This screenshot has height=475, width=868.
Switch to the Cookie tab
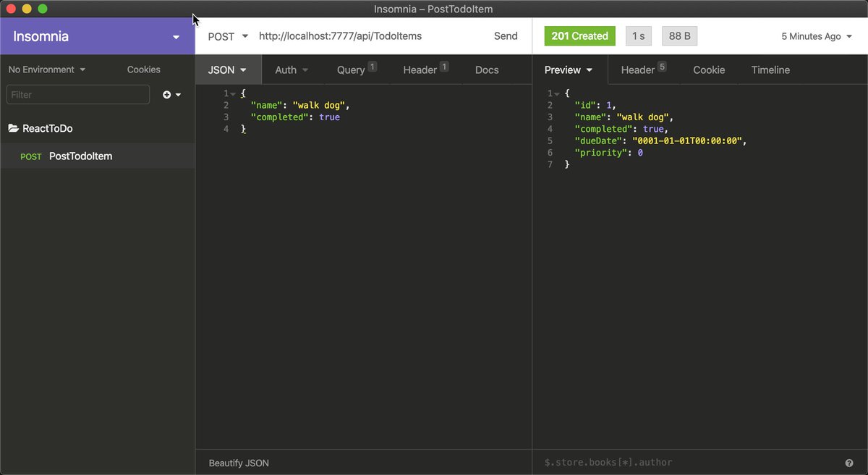pos(709,70)
